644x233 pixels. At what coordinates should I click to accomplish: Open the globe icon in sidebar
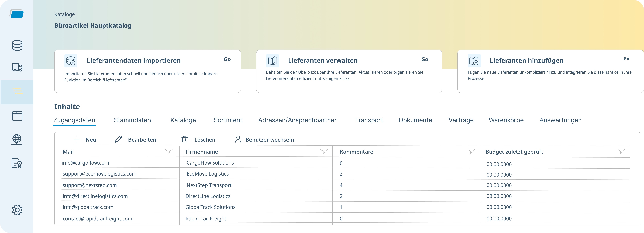[x=17, y=140]
